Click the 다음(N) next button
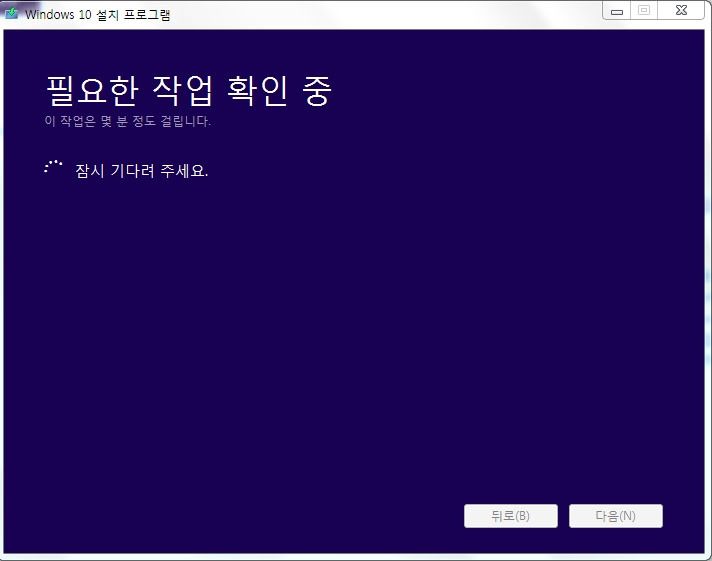The width and height of the screenshot is (712, 561). 616,516
